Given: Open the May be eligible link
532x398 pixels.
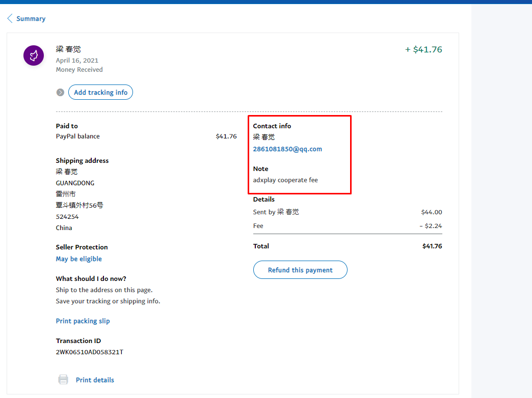Looking at the screenshot, I should pos(78,259).
